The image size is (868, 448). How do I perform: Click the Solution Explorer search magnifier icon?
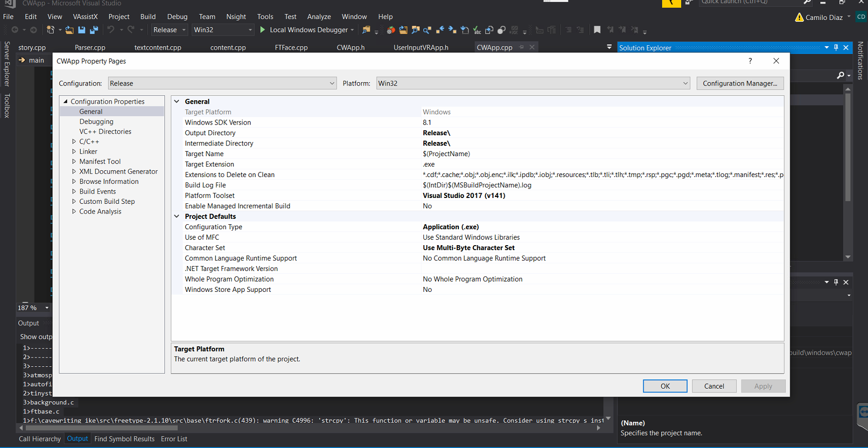point(840,75)
